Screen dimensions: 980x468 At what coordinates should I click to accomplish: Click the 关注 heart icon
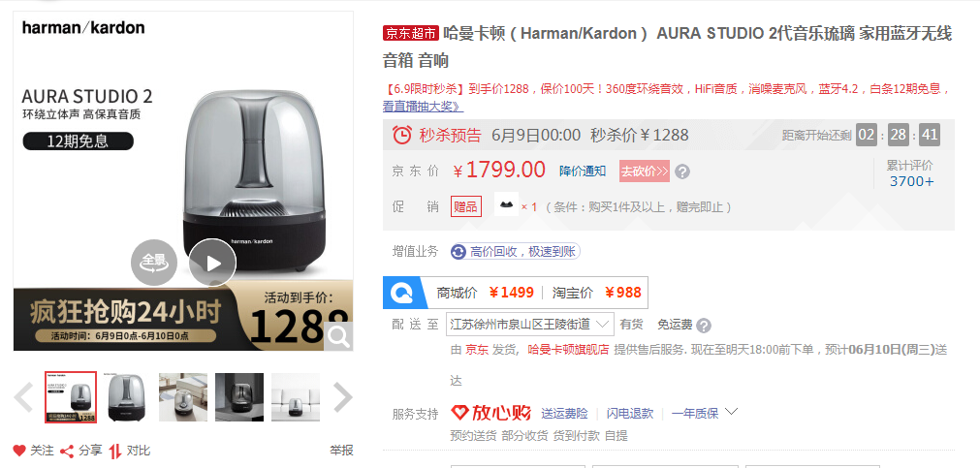coord(19,451)
